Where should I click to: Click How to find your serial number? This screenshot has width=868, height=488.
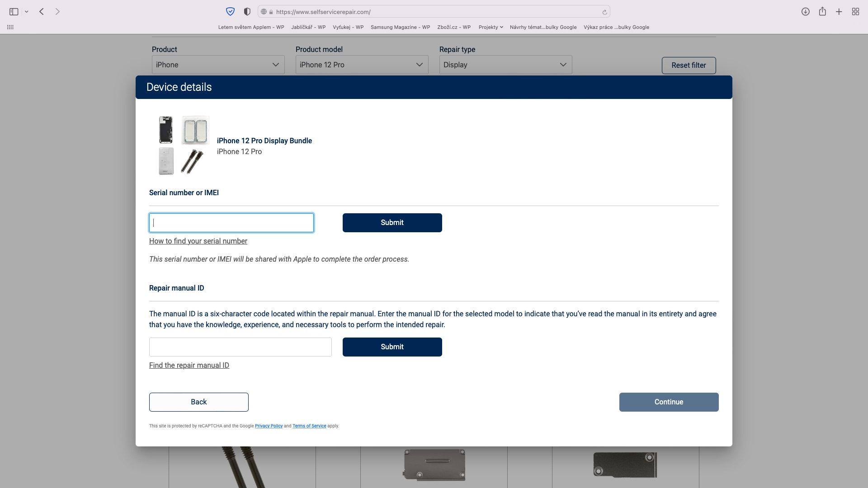click(x=198, y=241)
